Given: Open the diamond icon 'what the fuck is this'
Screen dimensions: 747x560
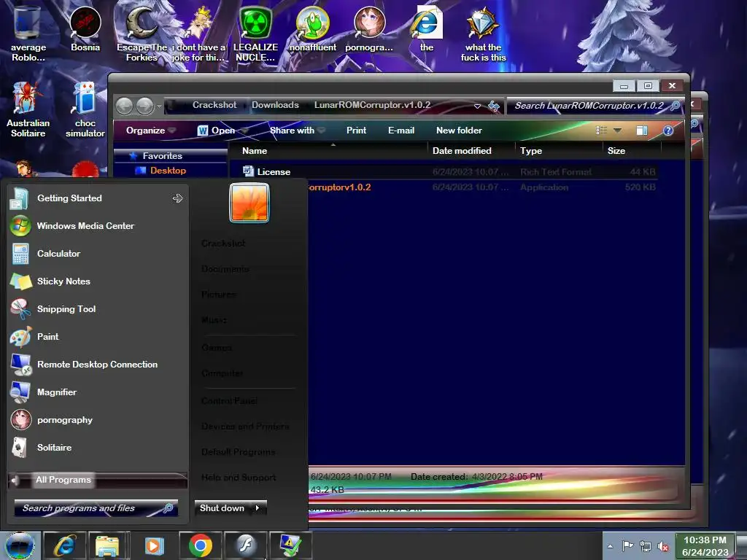Looking at the screenshot, I should click(x=483, y=34).
